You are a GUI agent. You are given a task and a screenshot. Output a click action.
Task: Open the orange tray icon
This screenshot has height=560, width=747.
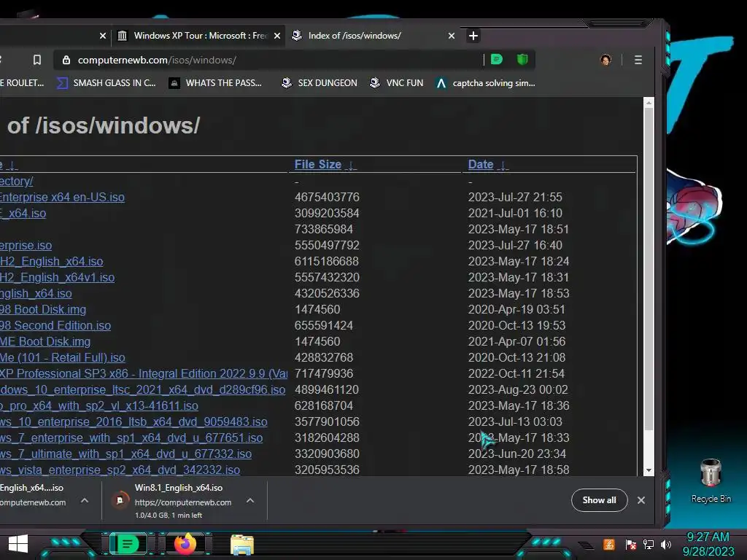(x=609, y=544)
